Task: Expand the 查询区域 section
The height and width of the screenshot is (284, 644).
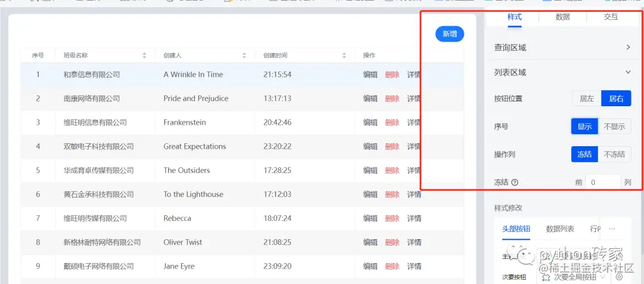Action: click(x=562, y=48)
